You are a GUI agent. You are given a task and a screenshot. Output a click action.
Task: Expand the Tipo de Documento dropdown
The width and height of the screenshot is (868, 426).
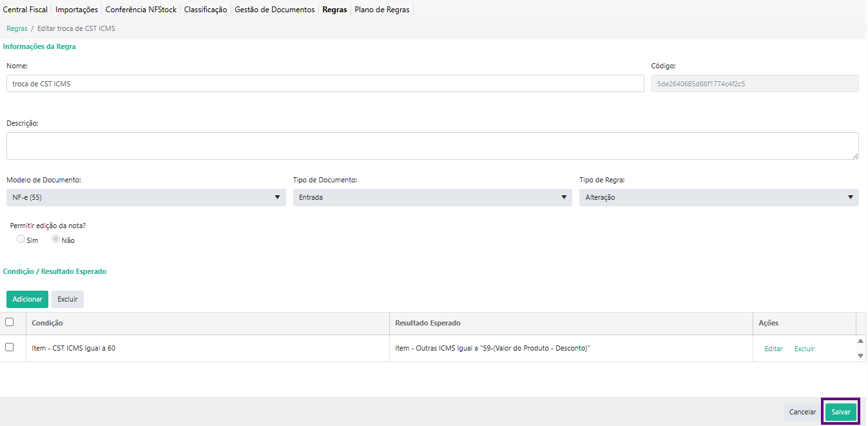tap(432, 197)
